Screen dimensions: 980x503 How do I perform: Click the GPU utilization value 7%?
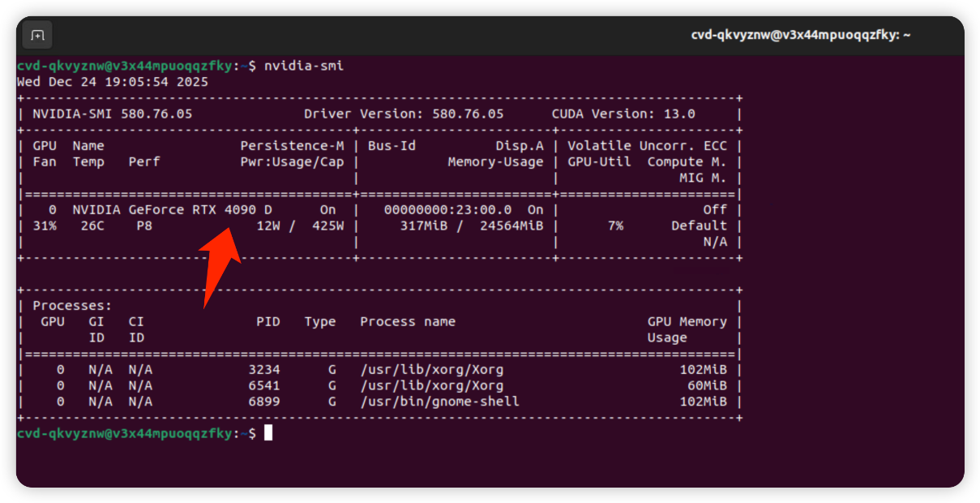(615, 226)
